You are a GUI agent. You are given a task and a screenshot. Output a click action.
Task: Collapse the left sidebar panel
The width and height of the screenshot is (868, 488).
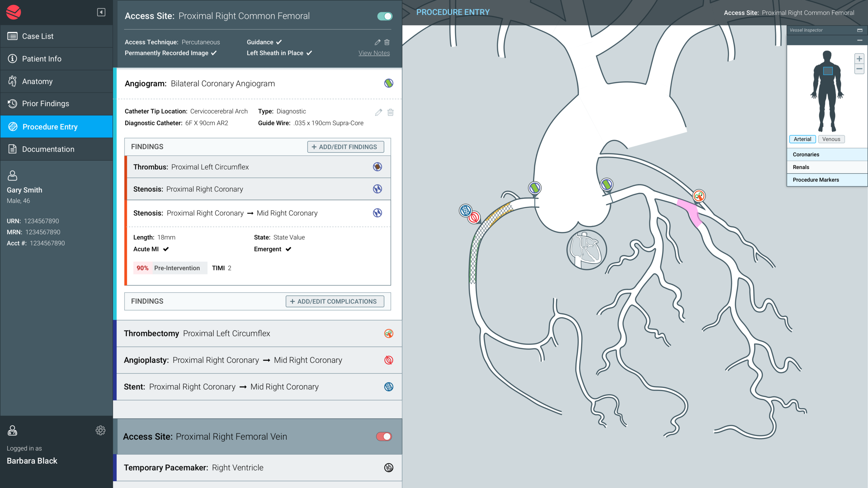click(101, 12)
